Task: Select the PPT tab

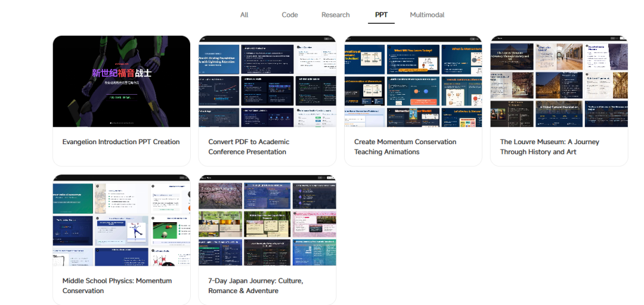Action: (381, 15)
